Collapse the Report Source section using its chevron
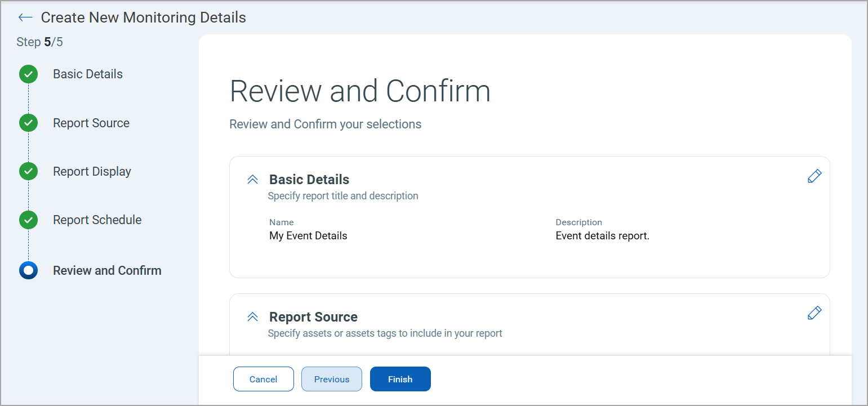The image size is (868, 406). tap(252, 317)
